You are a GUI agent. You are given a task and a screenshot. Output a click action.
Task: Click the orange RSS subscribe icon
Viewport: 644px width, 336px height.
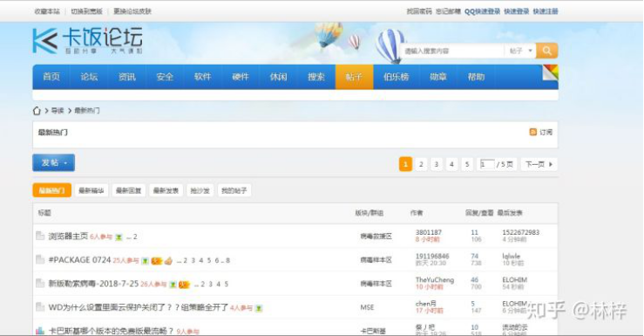[x=533, y=132]
